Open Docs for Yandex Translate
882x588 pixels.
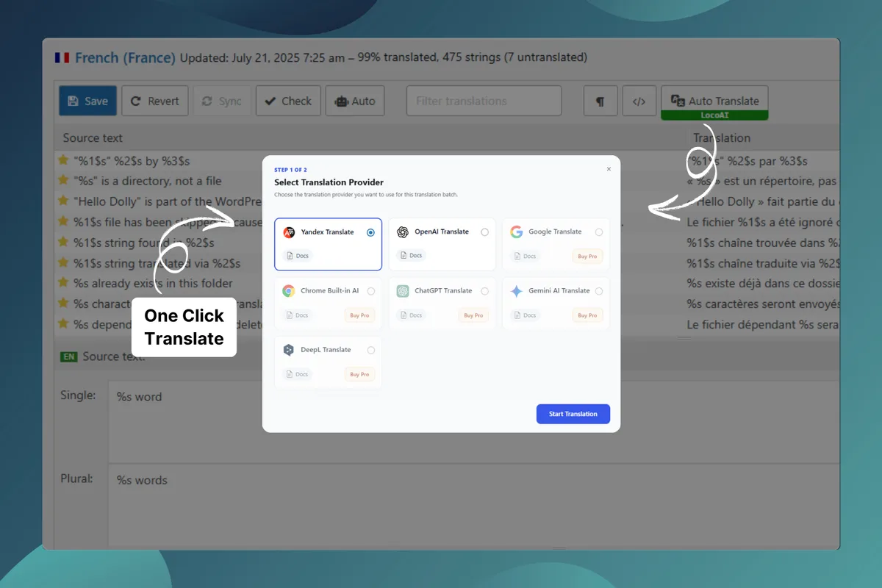point(298,256)
